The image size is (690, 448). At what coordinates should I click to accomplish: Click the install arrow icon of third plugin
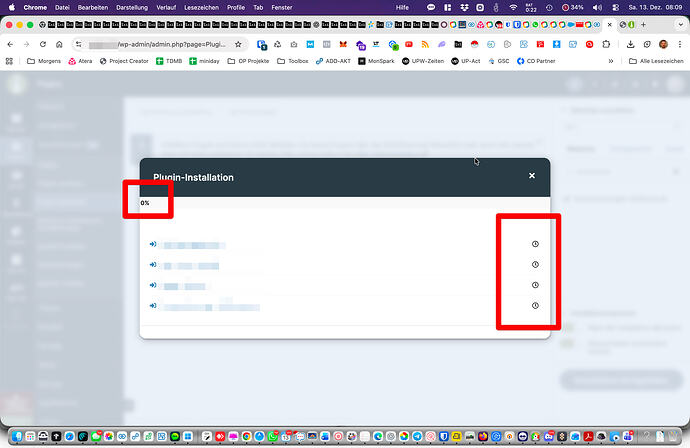pos(153,285)
